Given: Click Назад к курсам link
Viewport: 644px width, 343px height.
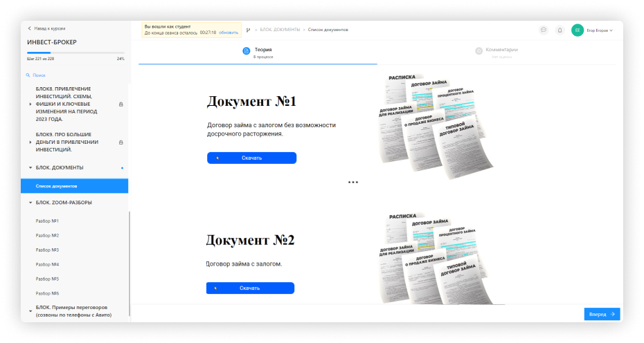Looking at the screenshot, I should point(50,28).
